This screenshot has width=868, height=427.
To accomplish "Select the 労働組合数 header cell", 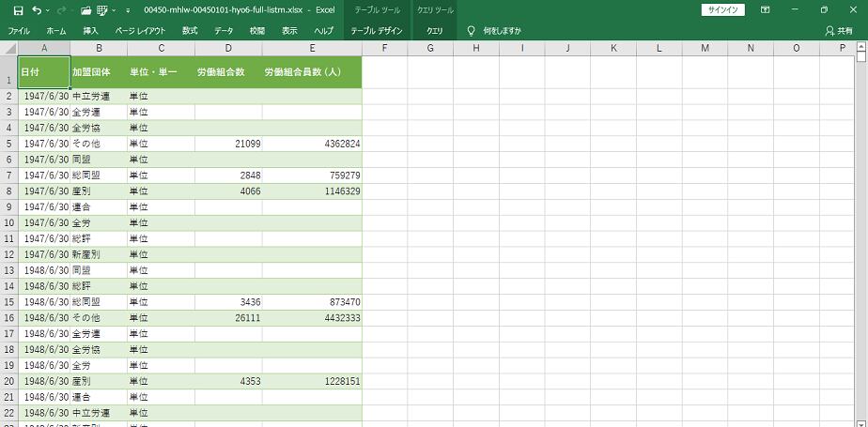I will point(228,72).
